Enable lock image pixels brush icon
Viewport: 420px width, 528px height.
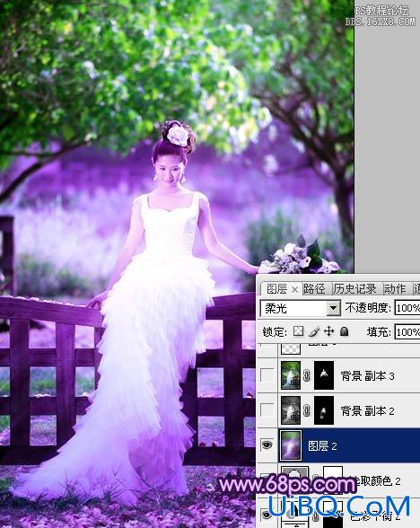[314, 331]
